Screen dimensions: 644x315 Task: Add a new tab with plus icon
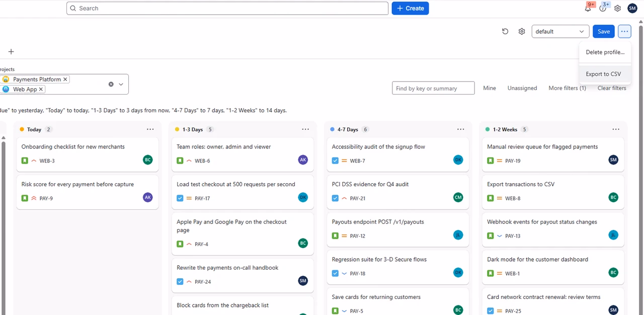tap(11, 51)
